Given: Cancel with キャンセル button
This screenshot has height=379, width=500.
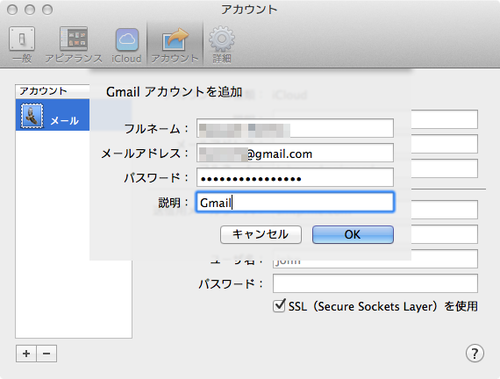Looking at the screenshot, I should click(261, 234).
